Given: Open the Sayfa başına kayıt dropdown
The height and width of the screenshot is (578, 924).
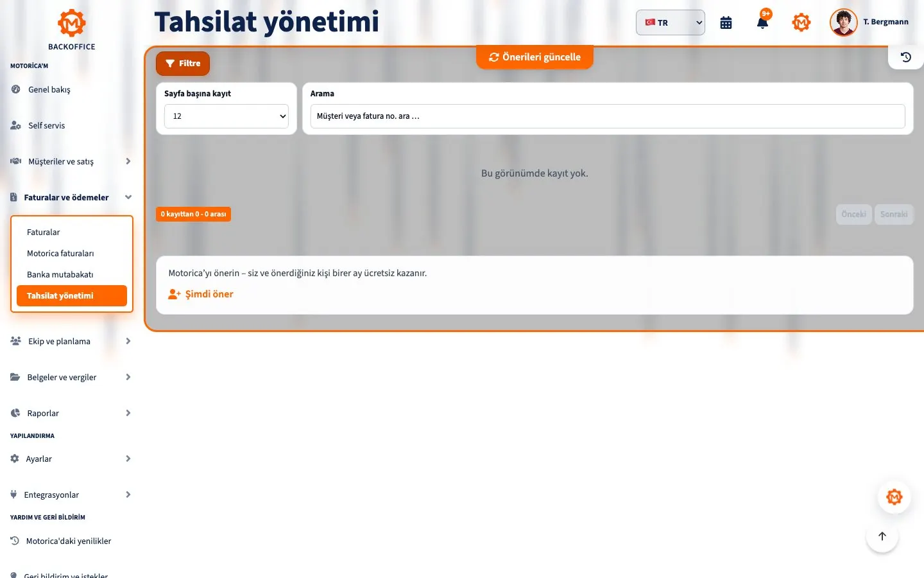Looking at the screenshot, I should coord(227,116).
